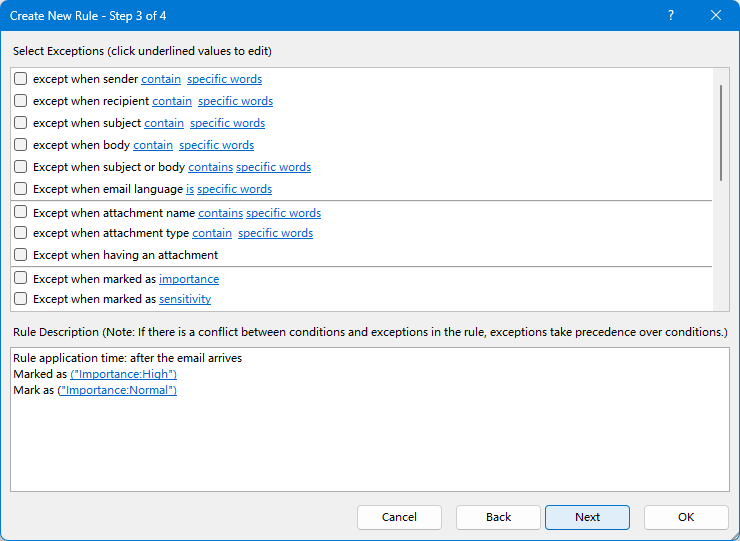Image resolution: width=740 pixels, height=541 pixels.
Task: Enable the except when subject exception
Action: tap(20, 123)
